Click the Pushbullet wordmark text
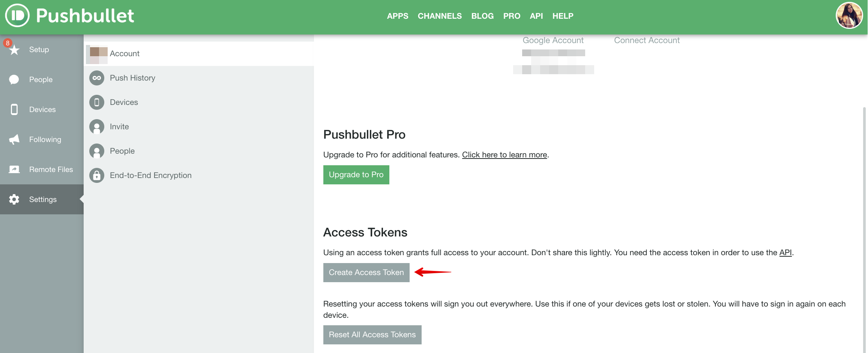The width and height of the screenshot is (868, 353). click(x=85, y=16)
